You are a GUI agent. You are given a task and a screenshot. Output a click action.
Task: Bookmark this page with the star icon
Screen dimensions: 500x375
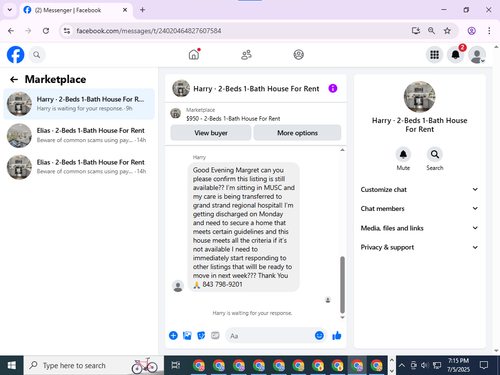click(x=447, y=31)
